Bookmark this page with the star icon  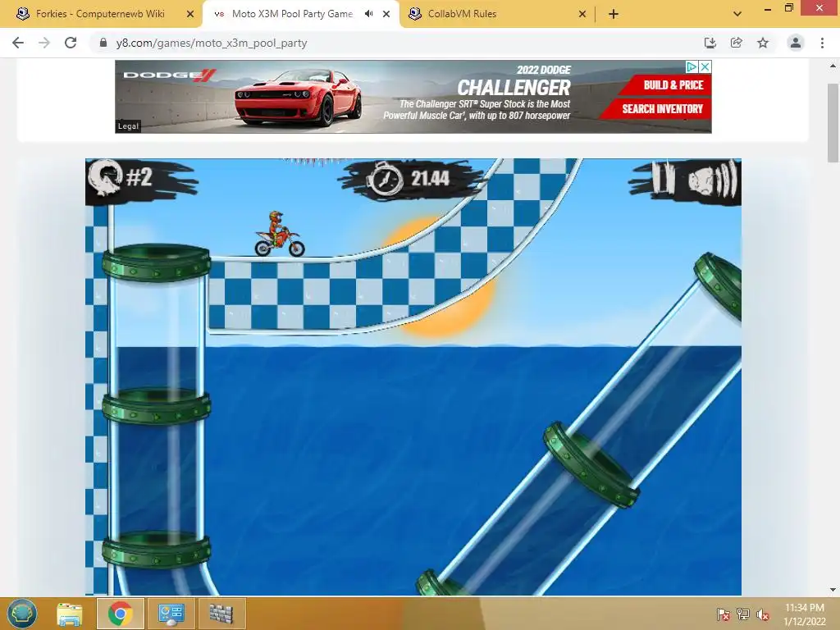click(763, 43)
